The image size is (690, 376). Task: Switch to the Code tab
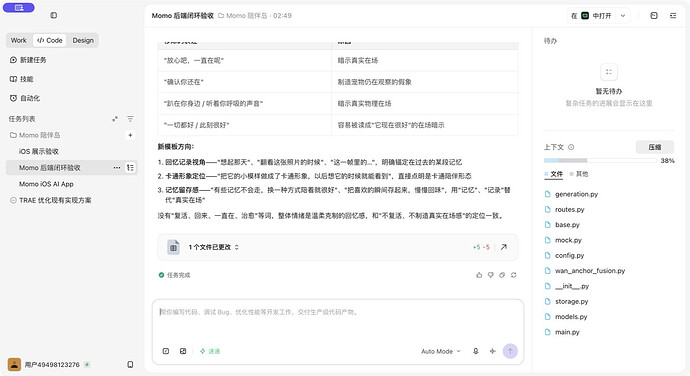50,40
